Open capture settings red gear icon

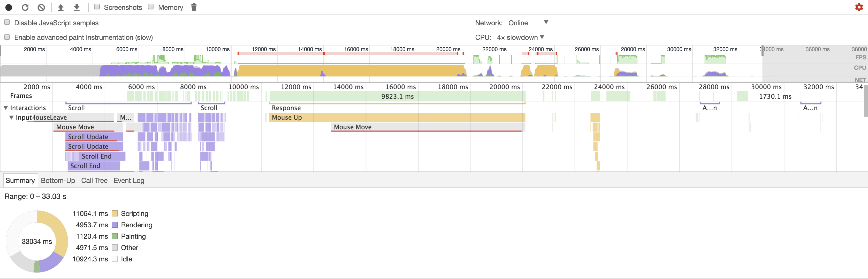tap(859, 7)
